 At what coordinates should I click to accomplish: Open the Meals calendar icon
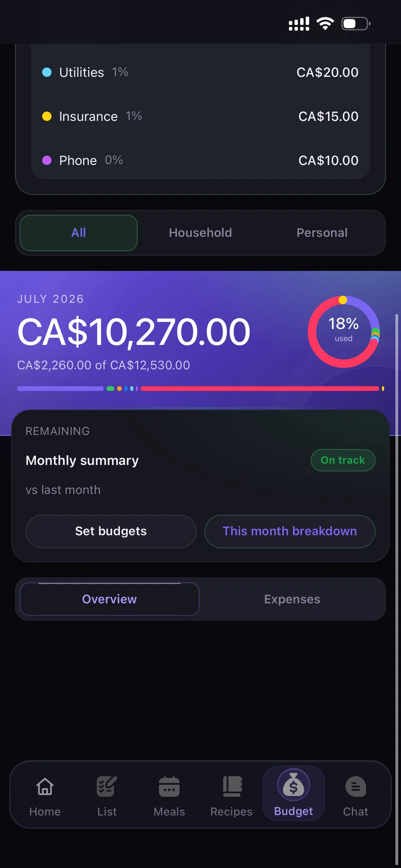click(169, 786)
